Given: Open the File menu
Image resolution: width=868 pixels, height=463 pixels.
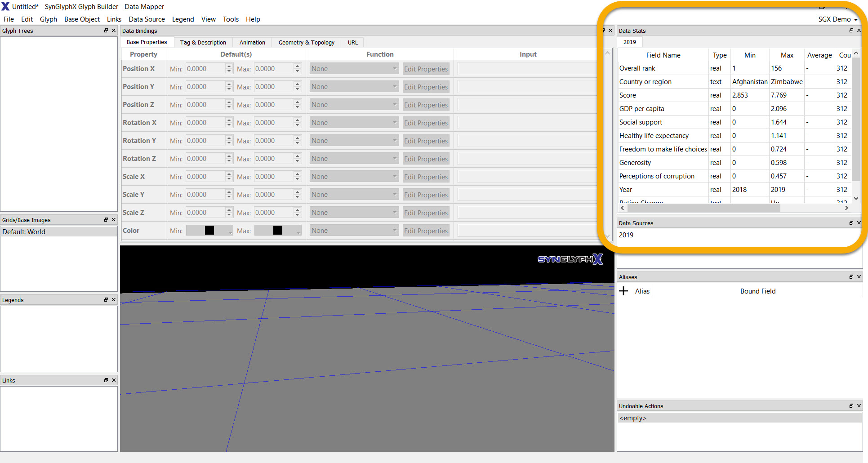Looking at the screenshot, I should pos(9,19).
